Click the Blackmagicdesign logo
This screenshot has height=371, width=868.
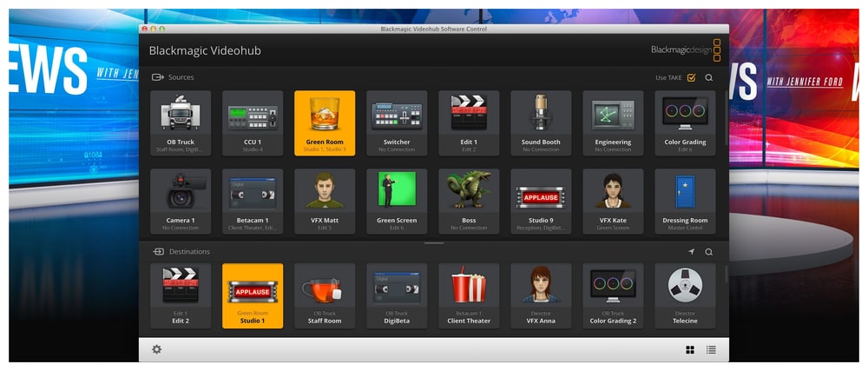[686, 50]
